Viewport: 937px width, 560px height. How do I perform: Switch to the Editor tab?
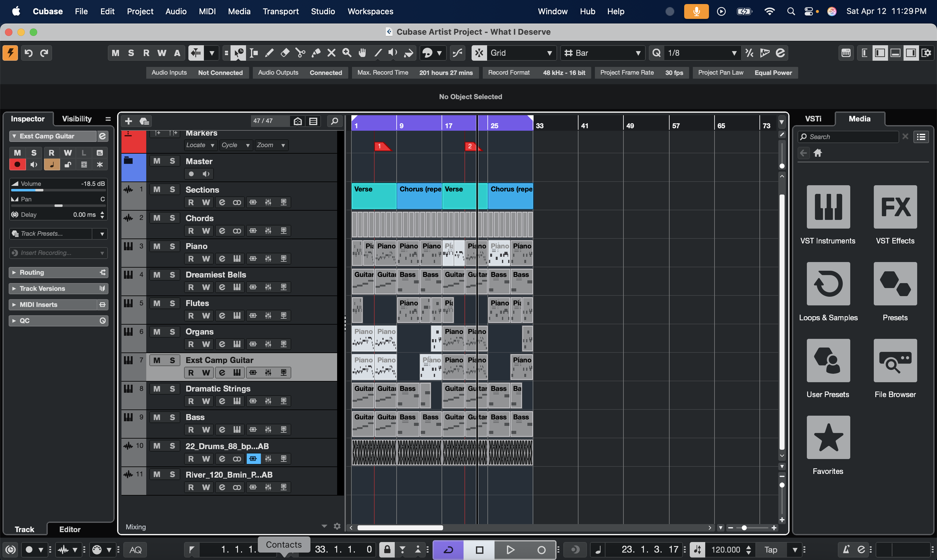pos(70,529)
